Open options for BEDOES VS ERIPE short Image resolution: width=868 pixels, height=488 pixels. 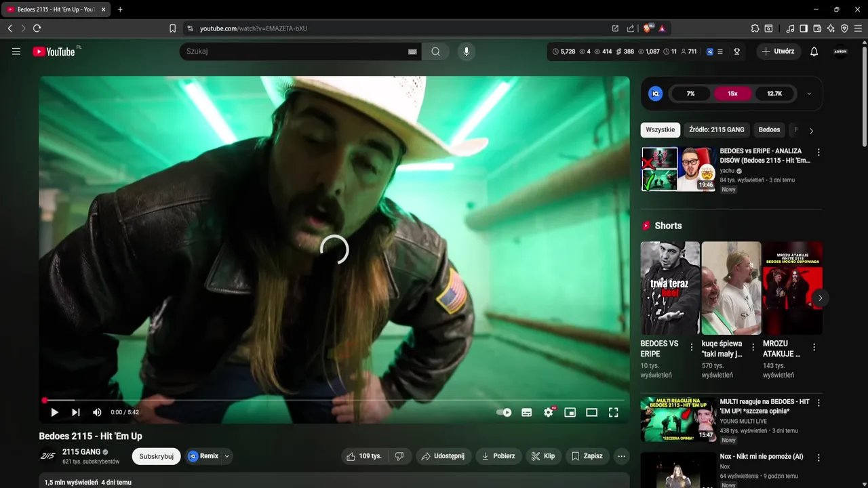(x=692, y=347)
